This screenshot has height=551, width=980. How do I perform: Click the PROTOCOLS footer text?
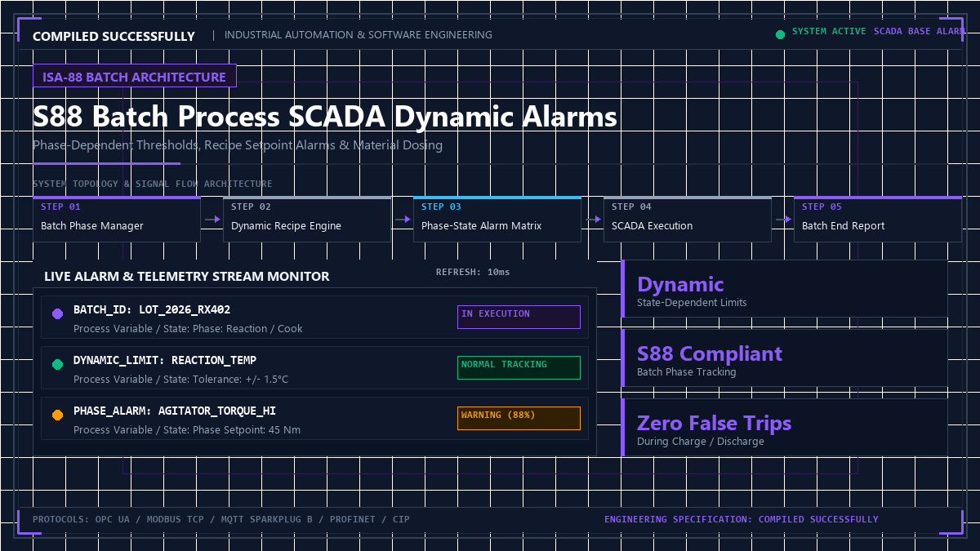pyautogui.click(x=221, y=519)
